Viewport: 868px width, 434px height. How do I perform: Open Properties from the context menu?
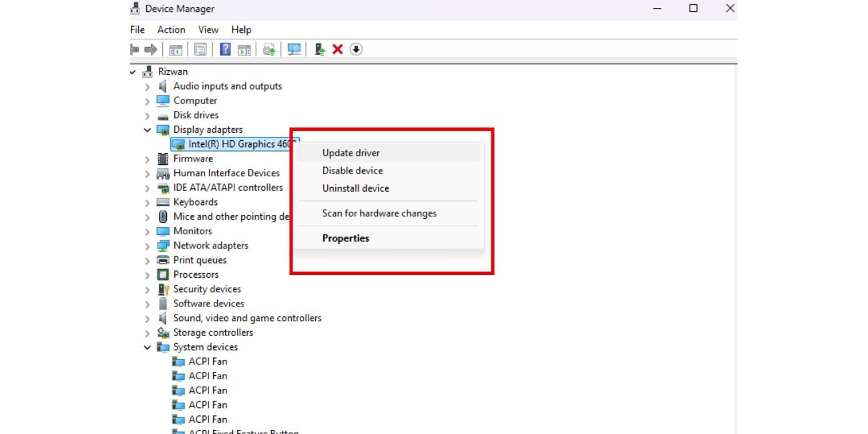tap(388, 238)
